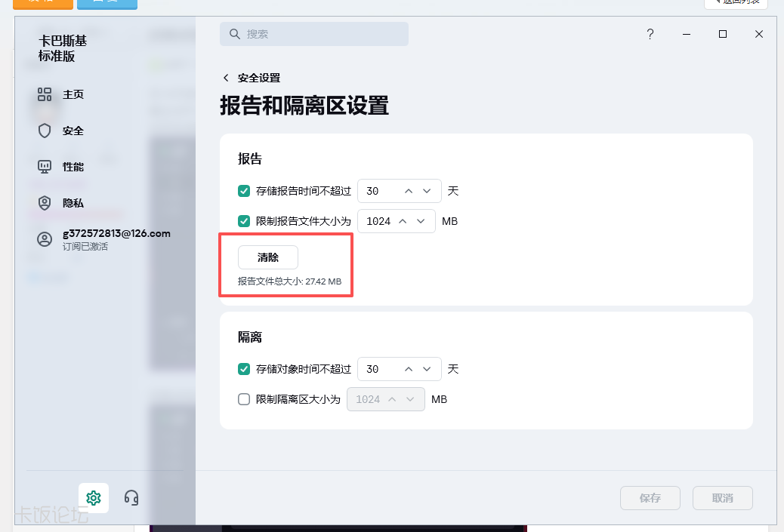The image size is (784, 532).
Task: Go back using arrow before 安全设置
Action: click(226, 78)
